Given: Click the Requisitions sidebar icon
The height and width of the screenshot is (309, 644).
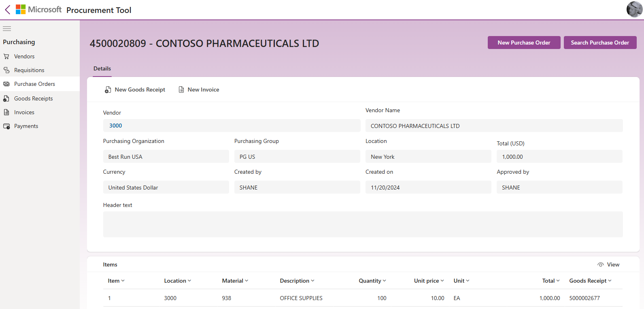Looking at the screenshot, I should [x=6, y=70].
